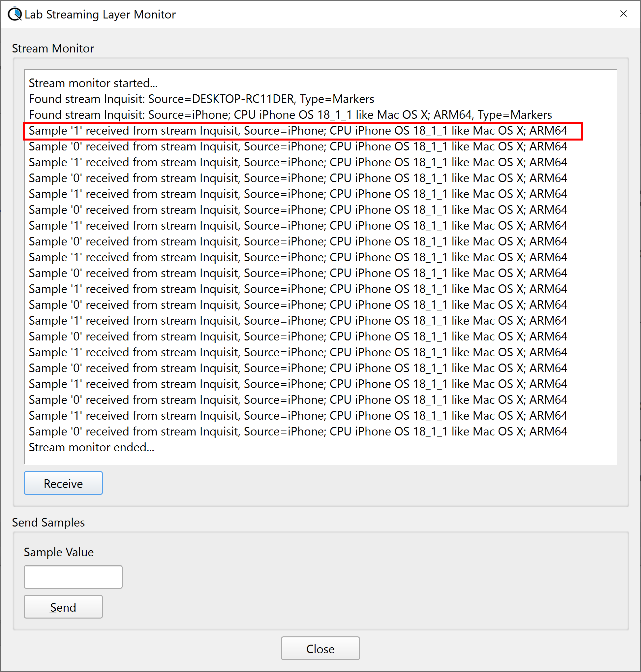Select the log line with Source=DESKTOP-RC11DER
The image size is (641, 672).
(x=201, y=99)
